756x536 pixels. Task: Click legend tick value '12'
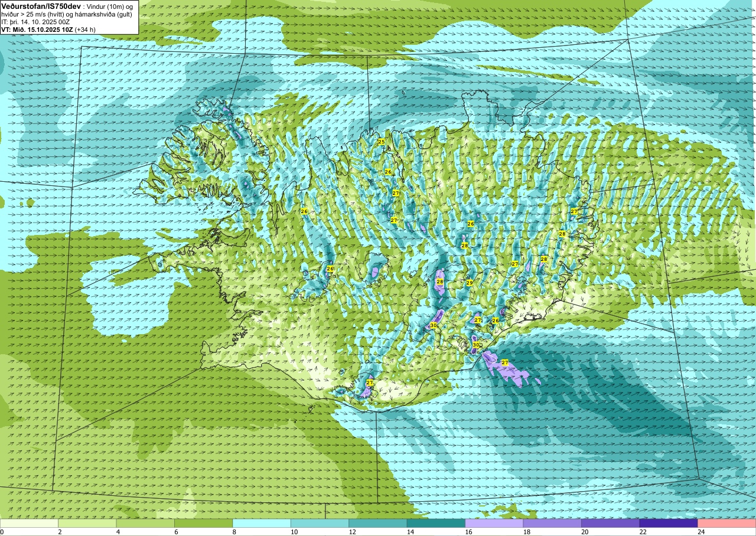click(352, 532)
